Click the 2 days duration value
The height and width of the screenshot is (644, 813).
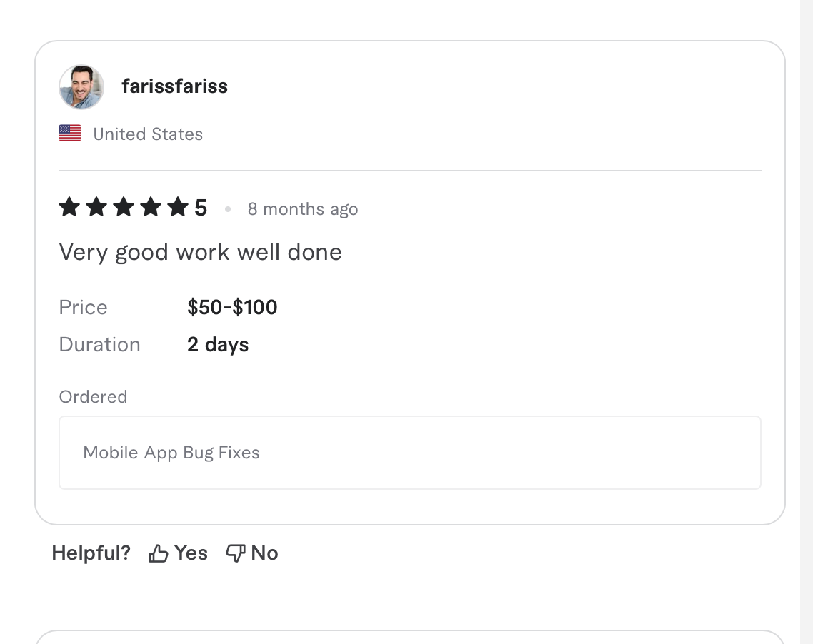pos(218,344)
